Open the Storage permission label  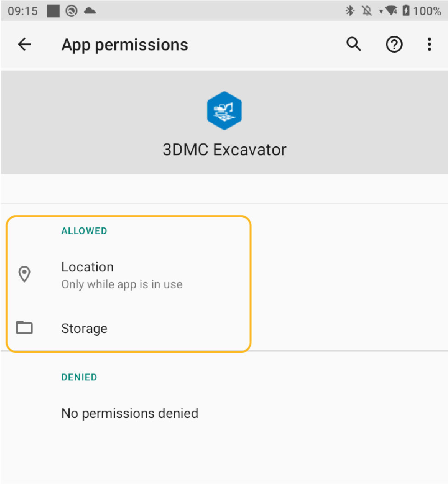tap(84, 329)
